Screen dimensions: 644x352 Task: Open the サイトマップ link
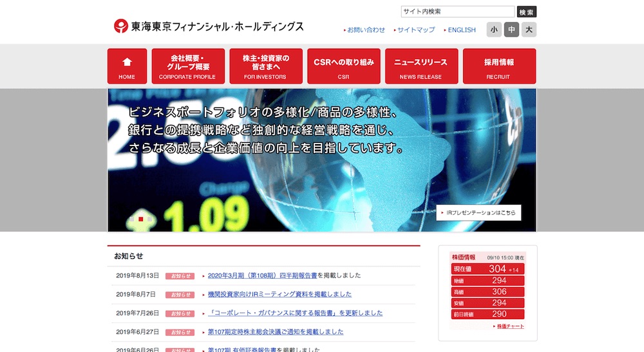[416, 30]
